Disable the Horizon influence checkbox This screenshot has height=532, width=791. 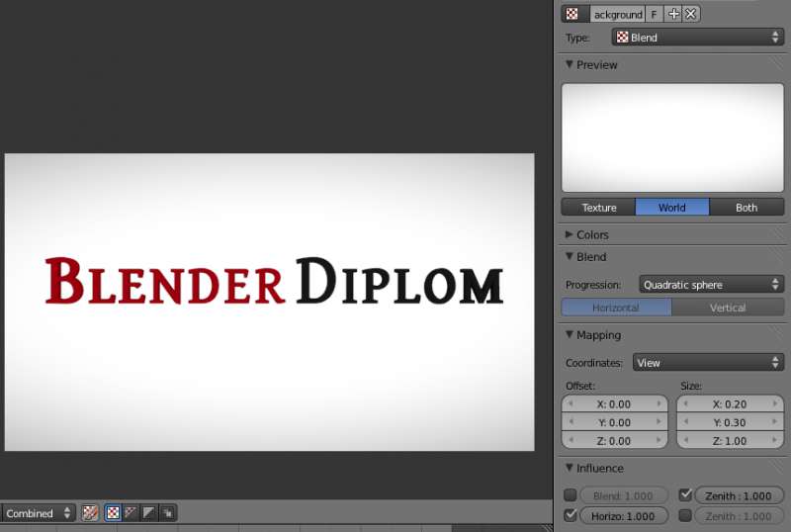[571, 516]
